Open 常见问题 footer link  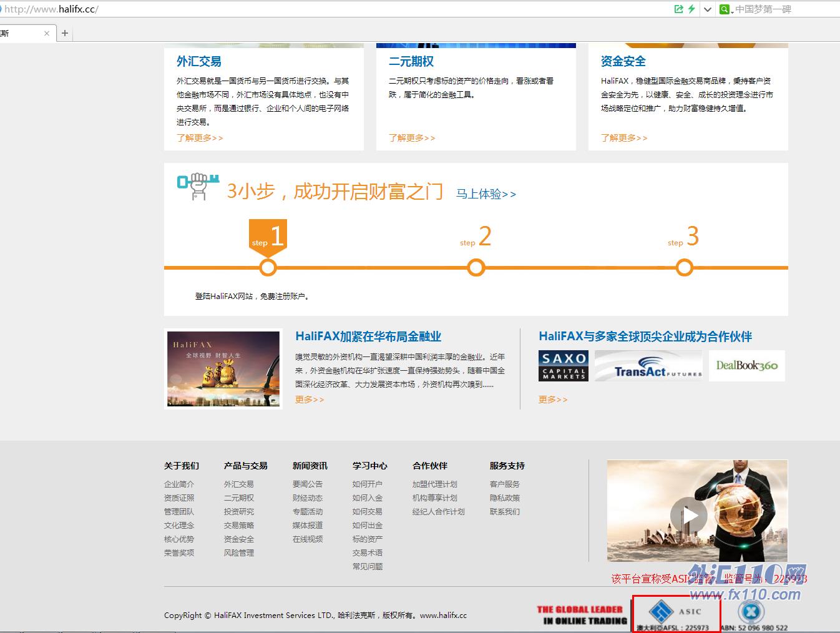368,567
